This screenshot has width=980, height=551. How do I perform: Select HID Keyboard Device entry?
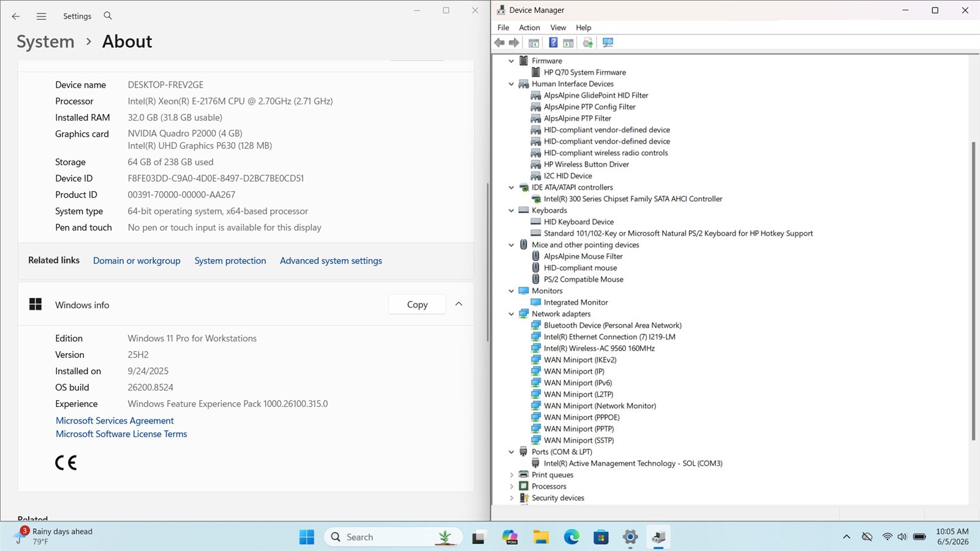[x=579, y=222]
